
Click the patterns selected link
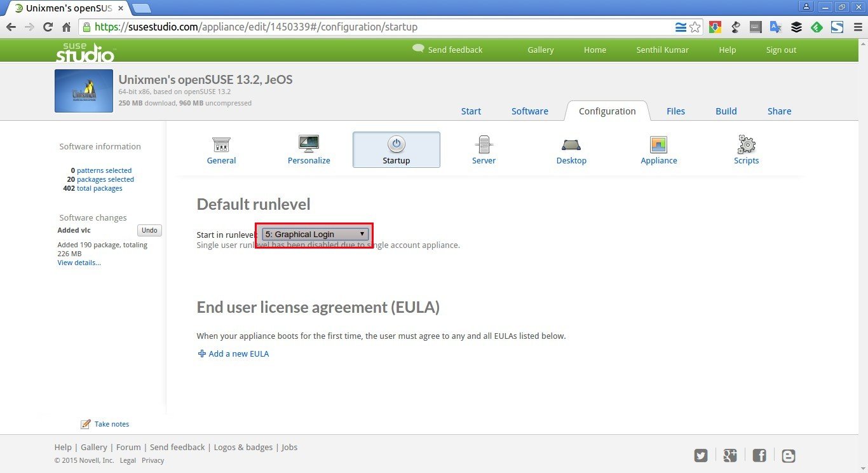click(104, 170)
